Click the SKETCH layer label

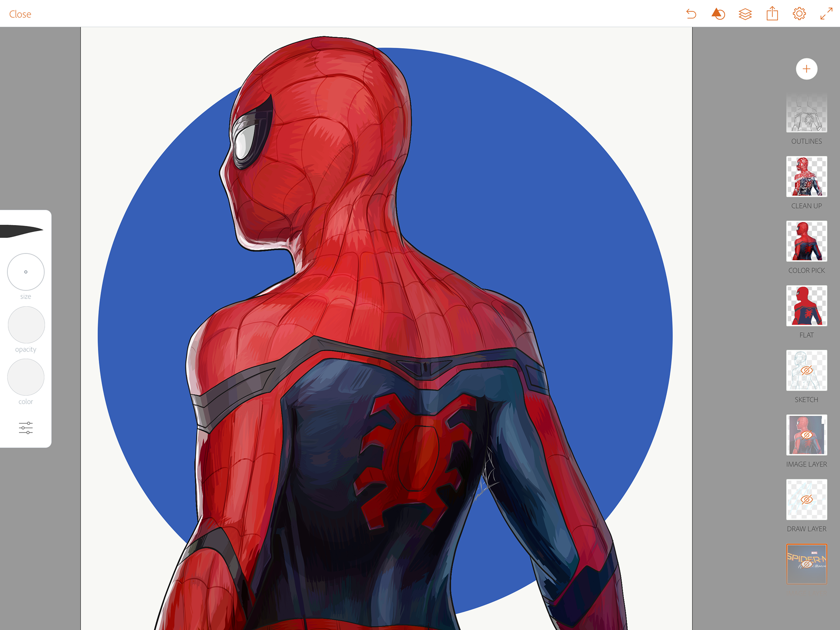click(806, 400)
